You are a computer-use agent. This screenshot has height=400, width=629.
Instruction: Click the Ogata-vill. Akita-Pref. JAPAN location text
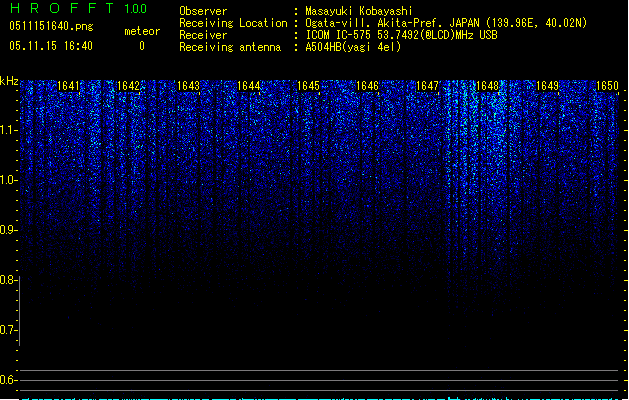pos(446,23)
